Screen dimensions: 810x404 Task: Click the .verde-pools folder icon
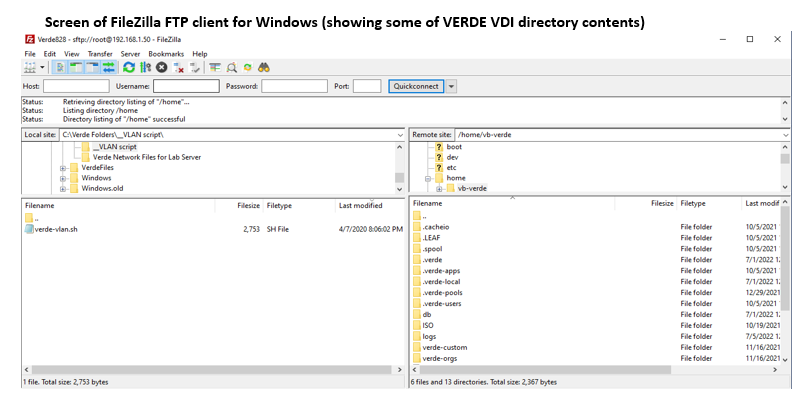pos(417,292)
